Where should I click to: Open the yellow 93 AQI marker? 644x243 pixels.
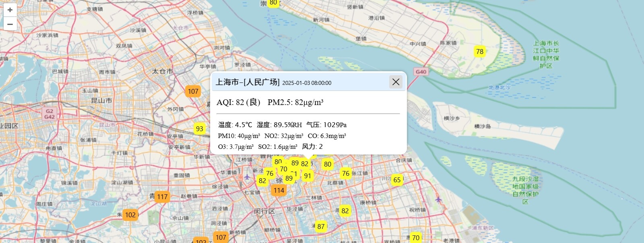point(200,129)
